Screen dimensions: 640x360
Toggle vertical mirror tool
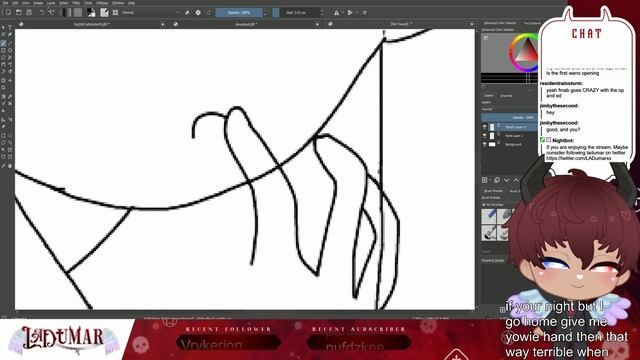tap(350, 13)
